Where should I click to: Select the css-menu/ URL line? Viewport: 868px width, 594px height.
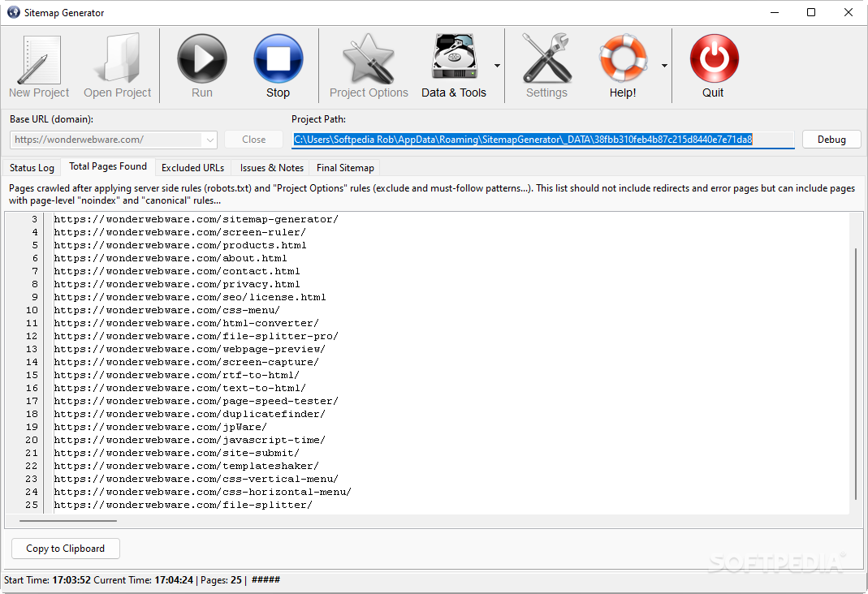pos(167,310)
